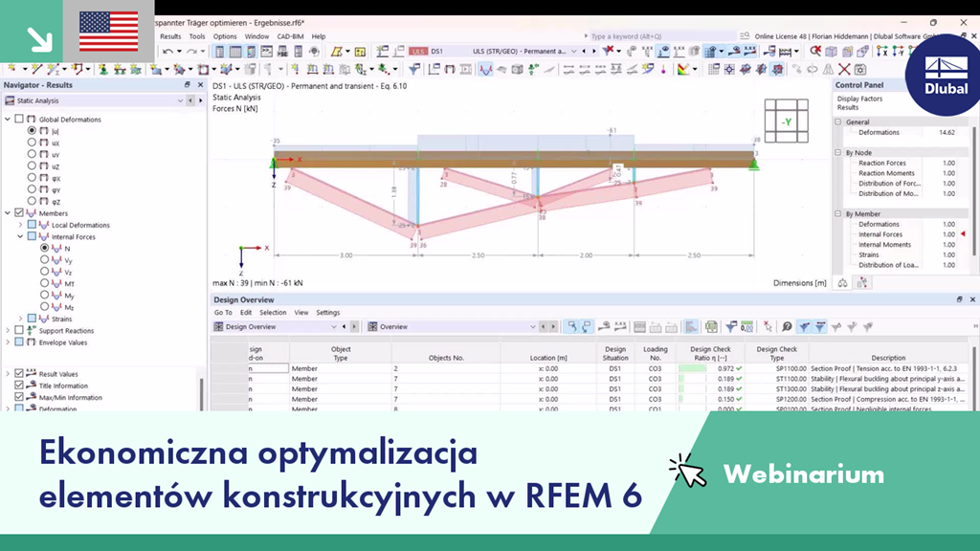Select the My internal force radio button
The image size is (980, 551).
44,295
